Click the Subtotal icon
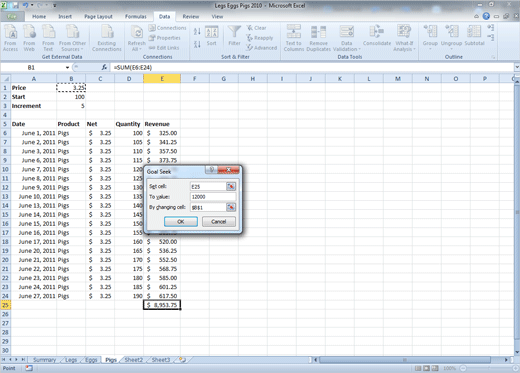 [474, 36]
